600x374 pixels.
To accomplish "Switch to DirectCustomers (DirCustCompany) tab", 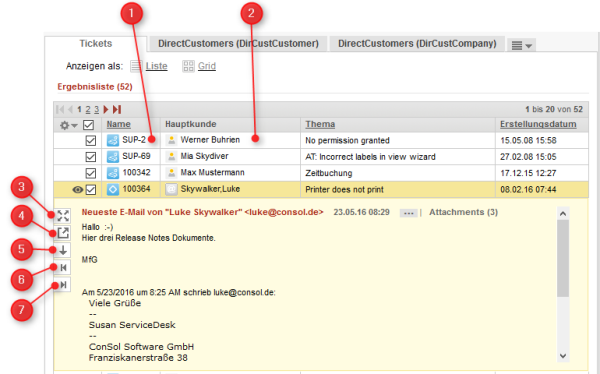I will (x=417, y=44).
